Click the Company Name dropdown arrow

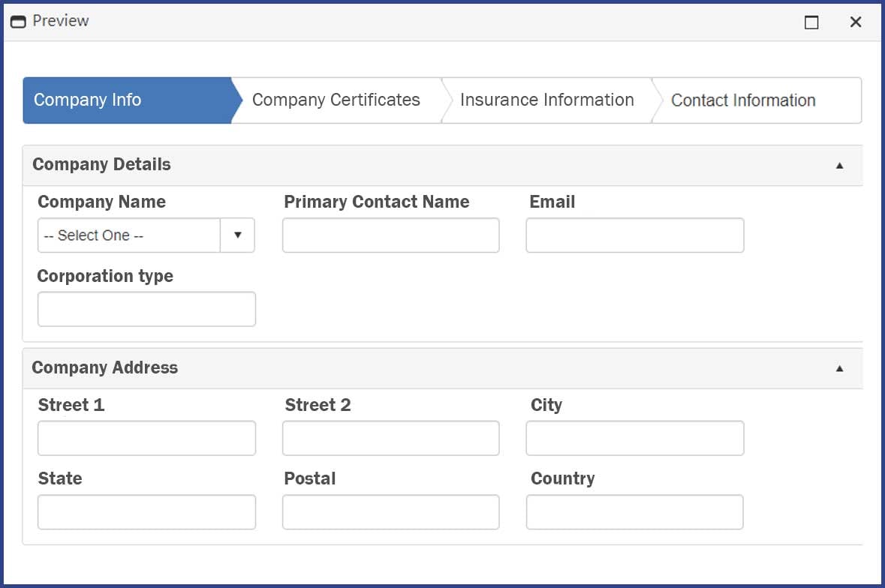(x=238, y=235)
